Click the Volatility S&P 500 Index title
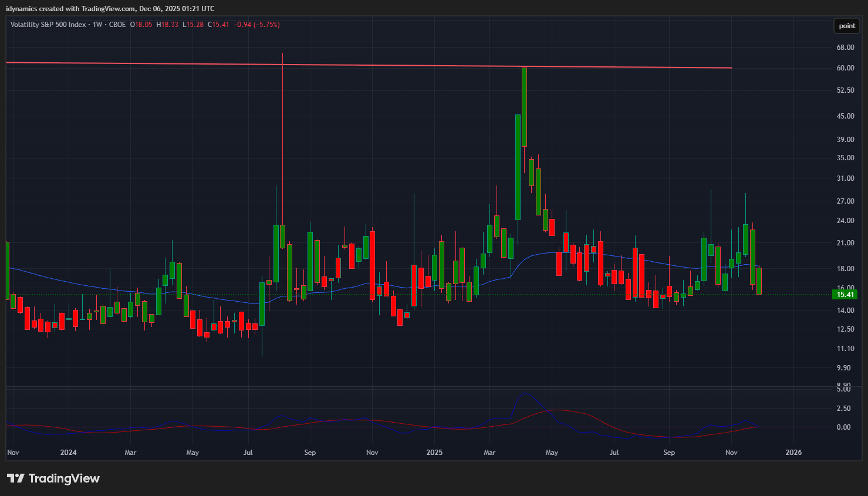This screenshot has width=868, height=496. (48, 25)
